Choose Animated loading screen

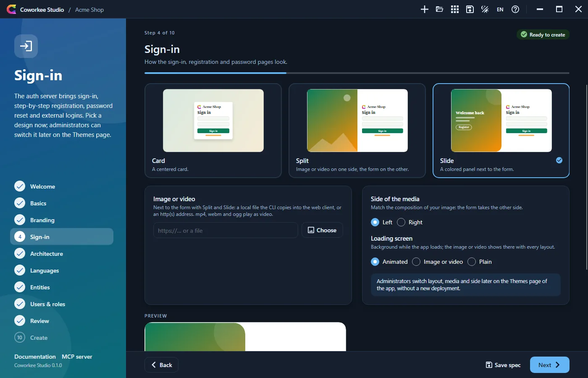tap(375, 262)
